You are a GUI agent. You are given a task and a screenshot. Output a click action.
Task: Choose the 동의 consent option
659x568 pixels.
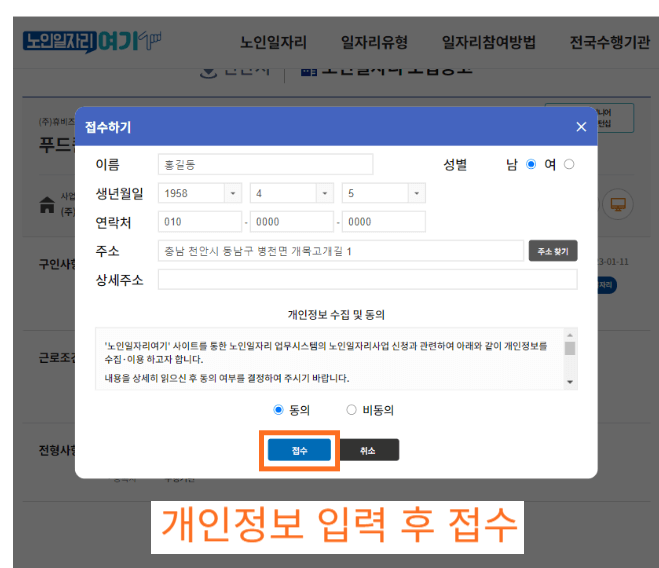click(x=278, y=409)
